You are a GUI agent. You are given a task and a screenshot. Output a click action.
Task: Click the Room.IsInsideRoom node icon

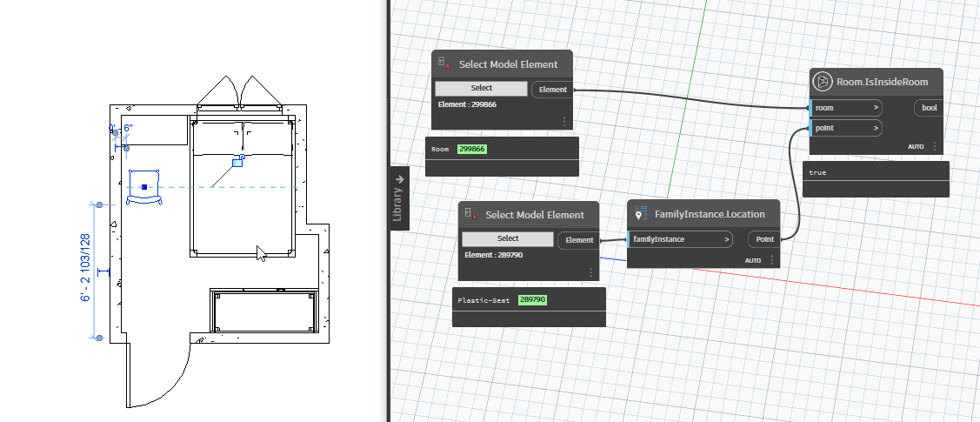pos(823,82)
